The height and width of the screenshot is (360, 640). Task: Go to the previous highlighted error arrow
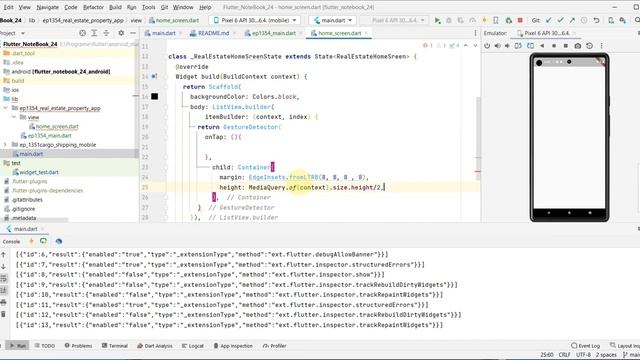(x=466, y=46)
